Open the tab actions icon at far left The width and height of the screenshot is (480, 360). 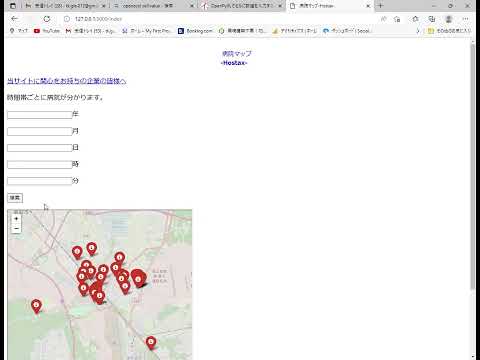(x=13, y=6)
